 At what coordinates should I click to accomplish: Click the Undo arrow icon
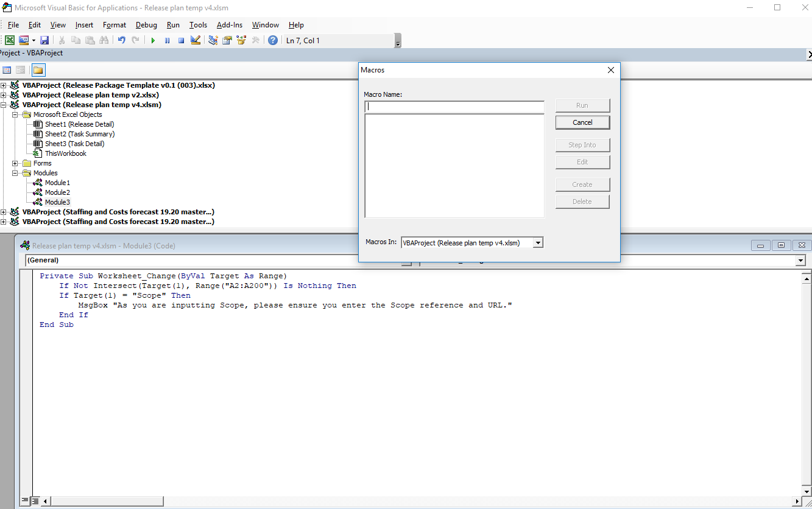click(121, 40)
